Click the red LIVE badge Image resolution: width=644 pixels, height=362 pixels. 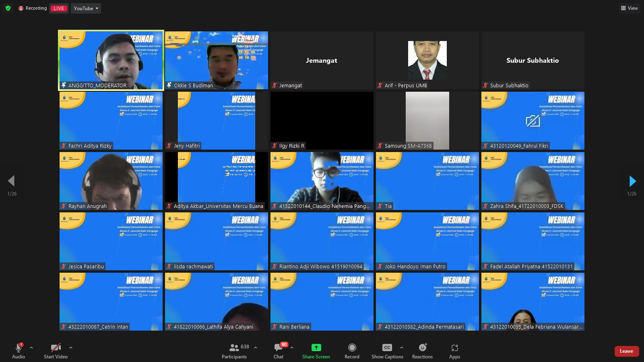59,8
